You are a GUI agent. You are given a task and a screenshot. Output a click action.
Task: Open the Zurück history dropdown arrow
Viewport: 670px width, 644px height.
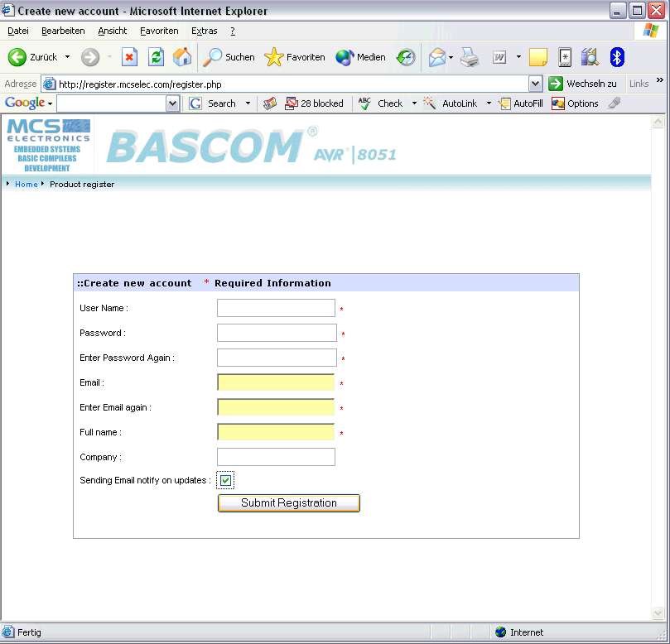(x=68, y=57)
